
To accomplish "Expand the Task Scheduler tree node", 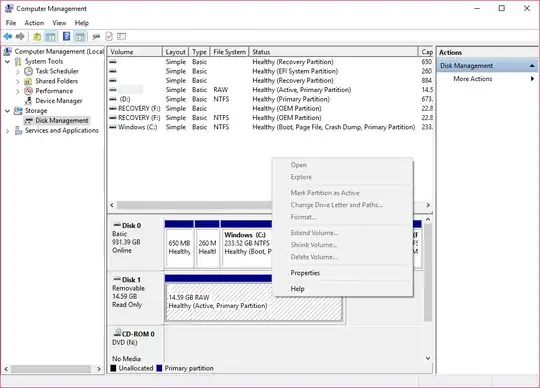I will click(18, 72).
